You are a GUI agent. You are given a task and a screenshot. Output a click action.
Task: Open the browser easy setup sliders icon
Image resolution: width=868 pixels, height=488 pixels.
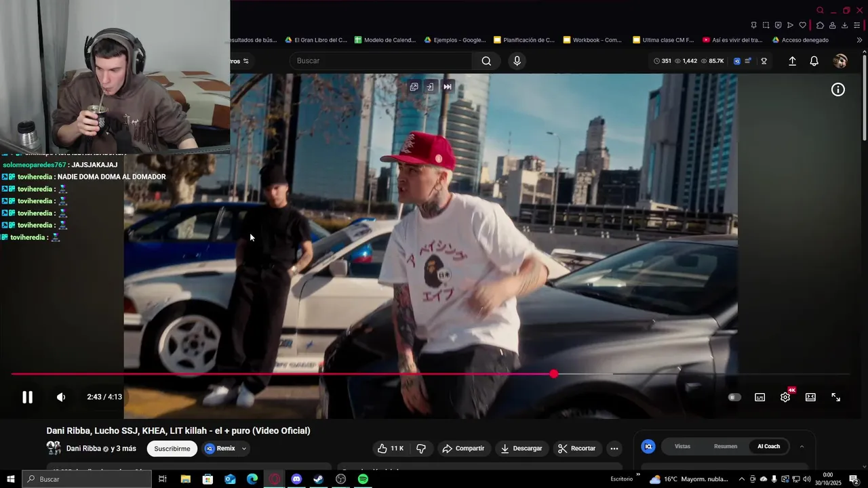[856, 25]
